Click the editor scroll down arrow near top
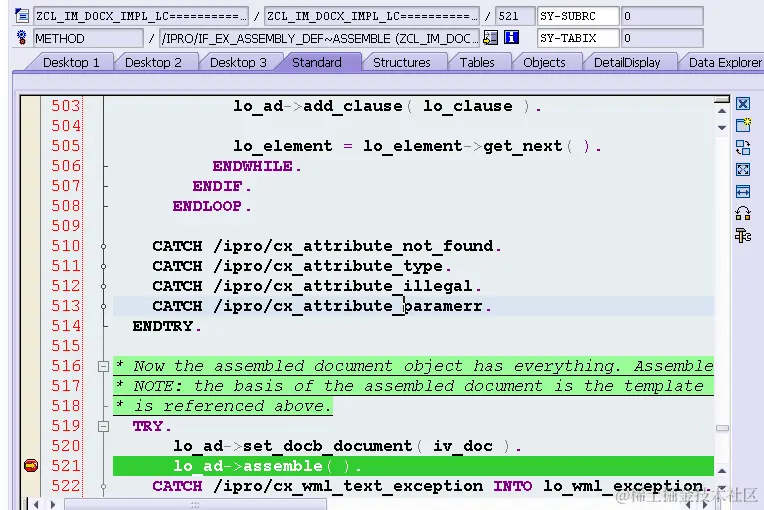 [722, 128]
